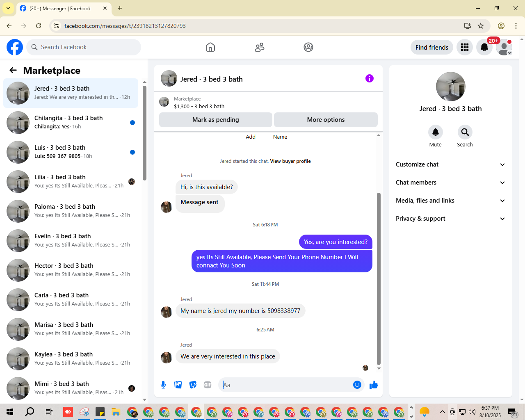Open the Windows Start menu

[10, 412]
